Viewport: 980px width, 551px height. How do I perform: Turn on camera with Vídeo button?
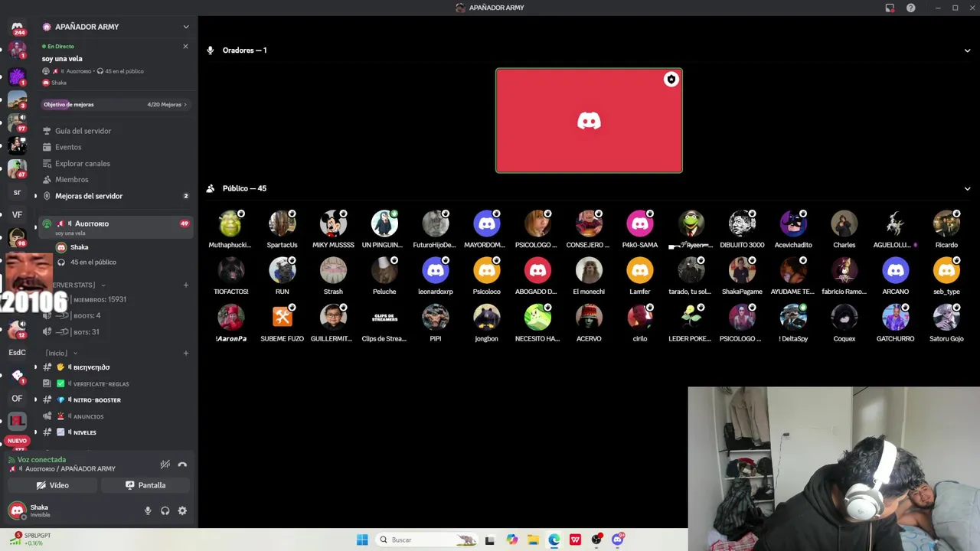(x=53, y=485)
